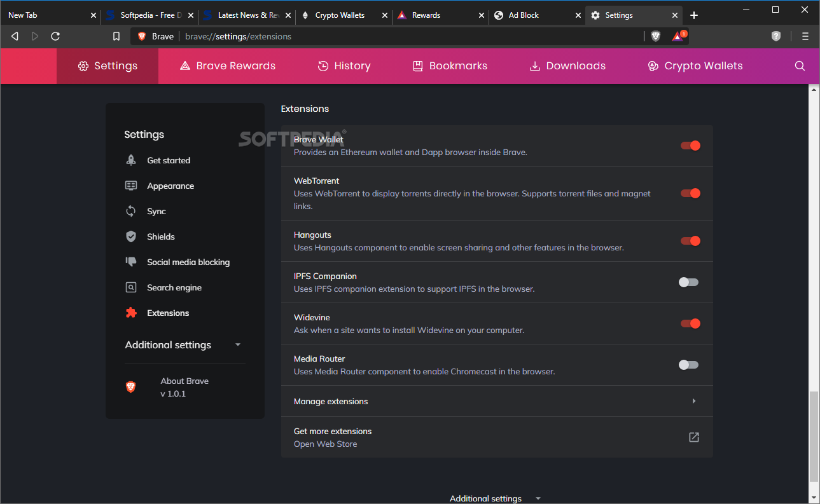The width and height of the screenshot is (820, 504).
Task: Disable the Widevine toggle
Action: point(690,324)
